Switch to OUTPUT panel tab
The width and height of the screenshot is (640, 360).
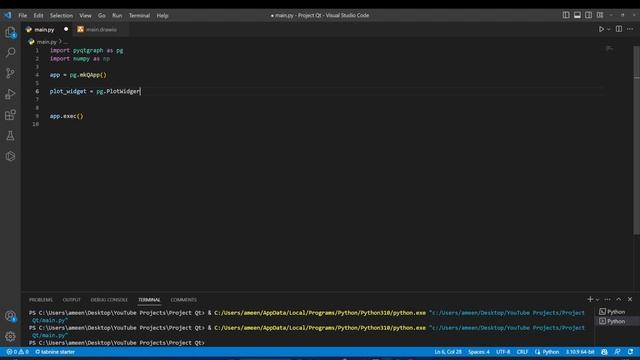(x=71, y=300)
